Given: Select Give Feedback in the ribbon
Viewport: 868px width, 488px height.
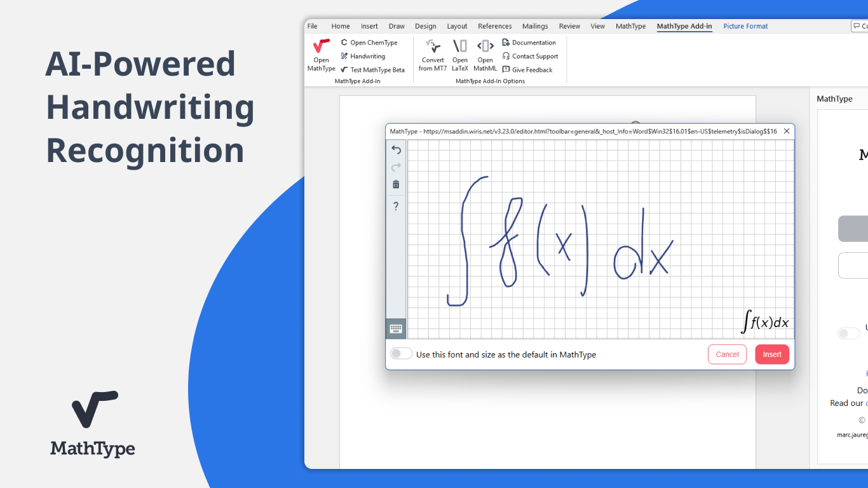Looking at the screenshot, I should point(527,70).
